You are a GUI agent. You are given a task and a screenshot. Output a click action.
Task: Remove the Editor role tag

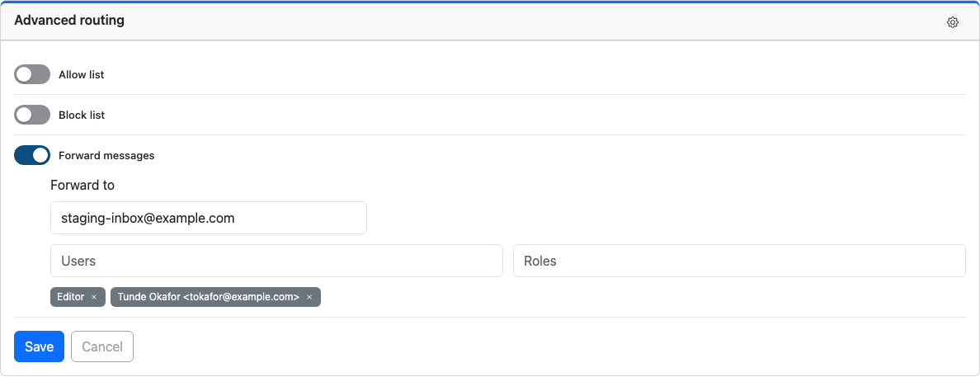94,297
